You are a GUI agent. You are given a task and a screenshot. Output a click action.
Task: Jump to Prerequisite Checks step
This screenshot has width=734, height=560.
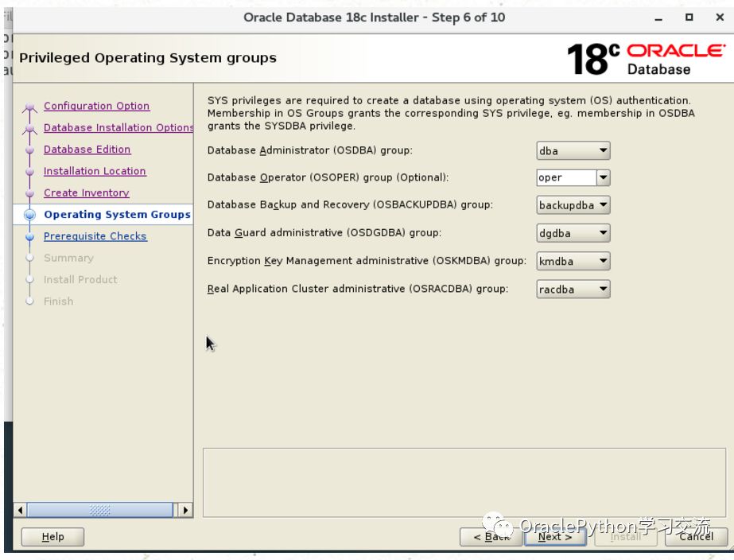click(x=95, y=236)
